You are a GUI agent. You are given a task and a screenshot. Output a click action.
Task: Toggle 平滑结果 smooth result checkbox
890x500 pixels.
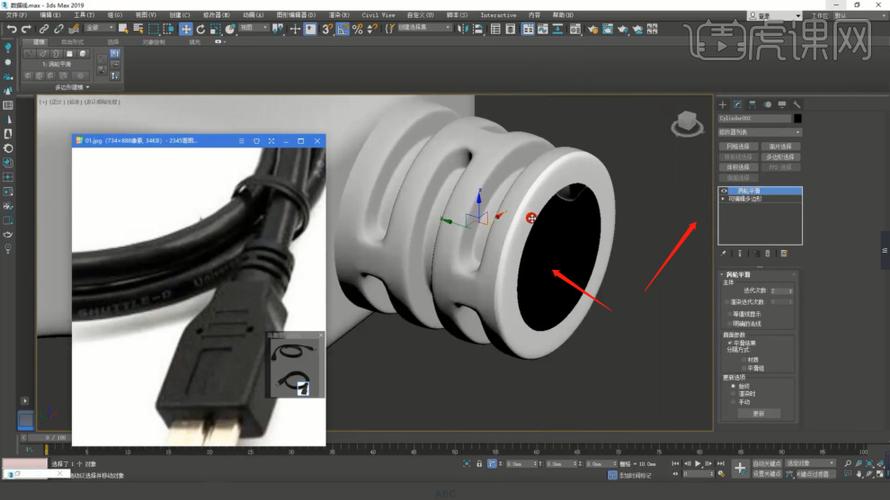[730, 343]
